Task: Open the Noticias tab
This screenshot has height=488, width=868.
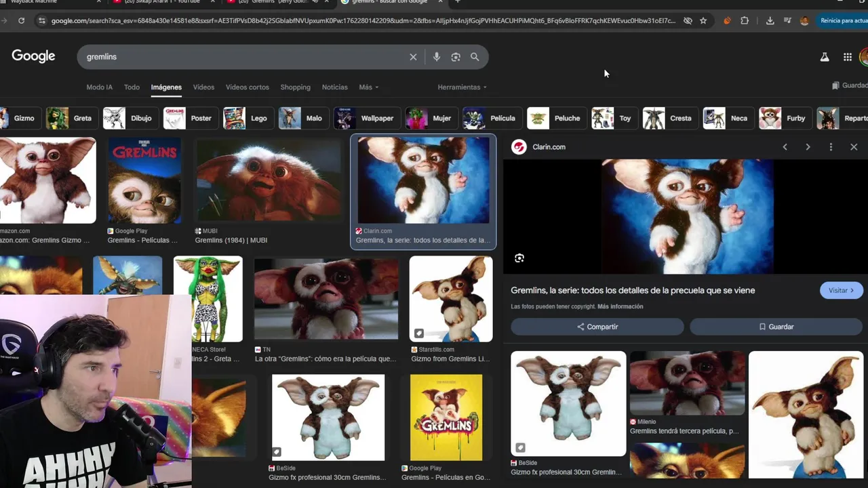Action: [335, 87]
